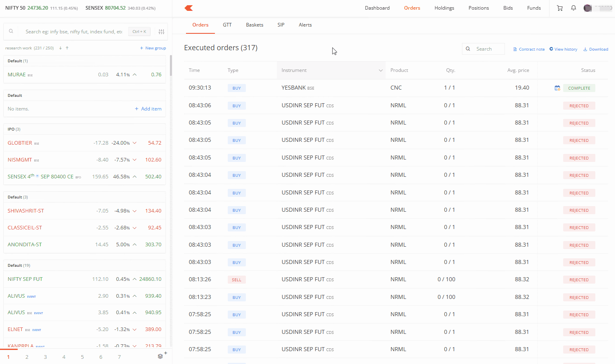Sort the watchlist with the up arrow

coord(67,48)
